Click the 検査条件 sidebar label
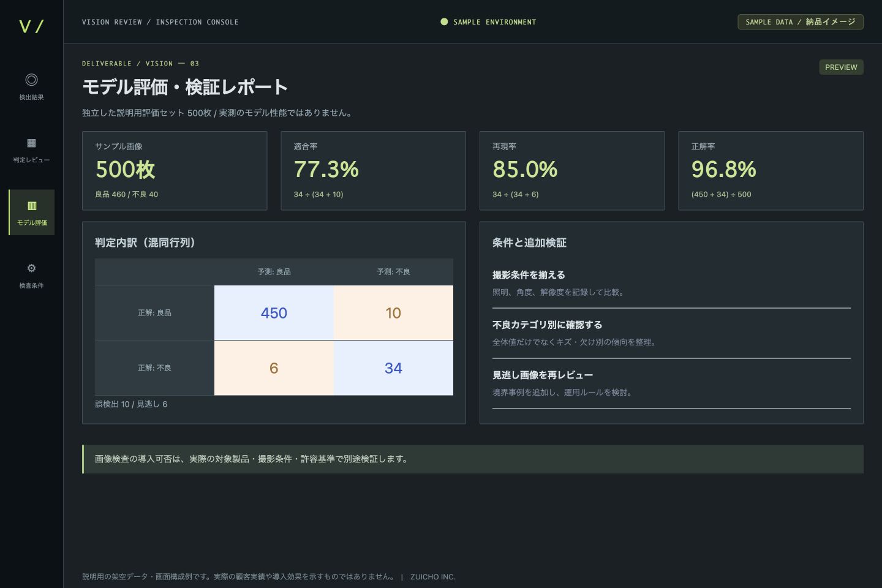Viewport: 882px width, 588px height. click(31, 285)
